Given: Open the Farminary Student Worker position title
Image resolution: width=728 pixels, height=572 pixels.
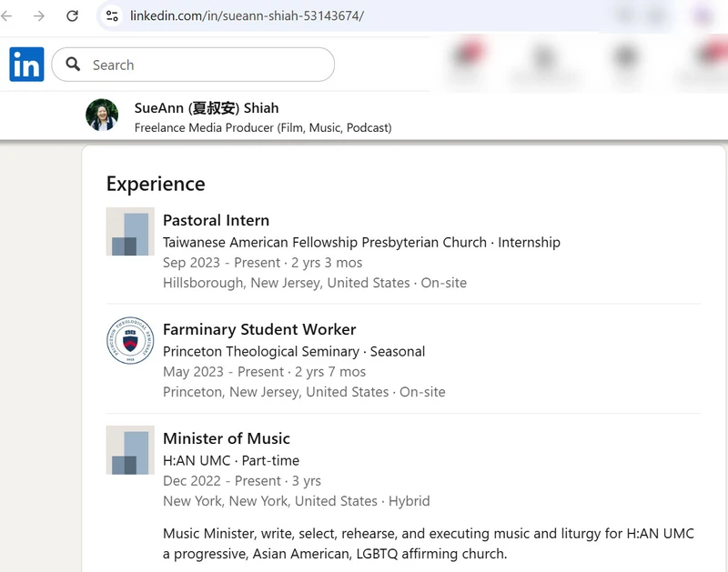Looking at the screenshot, I should (259, 329).
